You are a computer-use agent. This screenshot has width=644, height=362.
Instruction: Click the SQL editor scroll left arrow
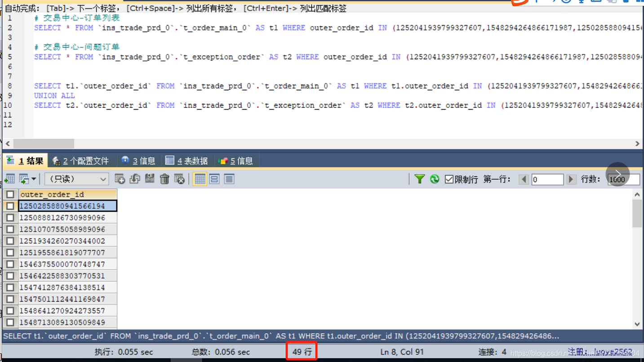coord(8,143)
